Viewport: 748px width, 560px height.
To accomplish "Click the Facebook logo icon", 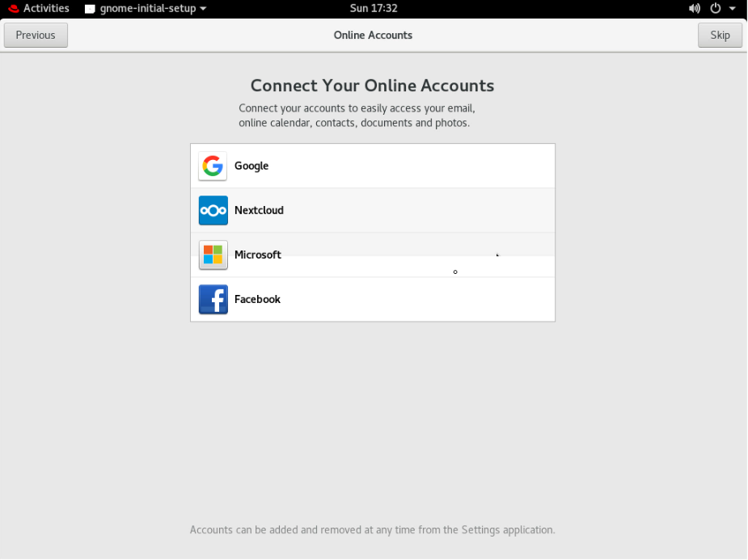I will point(213,299).
